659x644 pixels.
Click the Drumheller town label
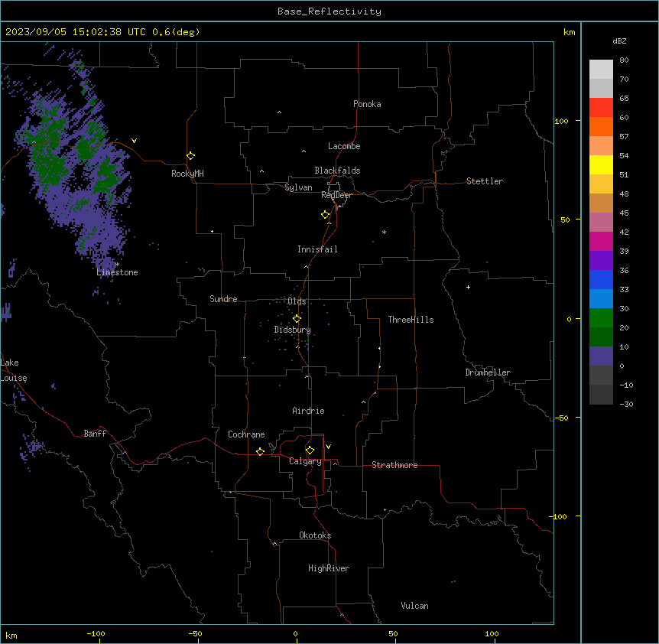(488, 372)
